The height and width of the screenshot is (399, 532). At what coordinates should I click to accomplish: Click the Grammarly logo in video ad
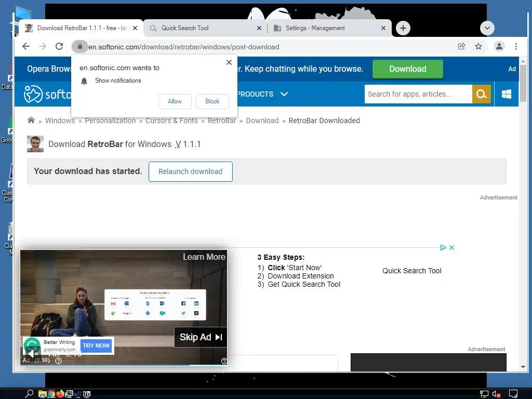32,345
